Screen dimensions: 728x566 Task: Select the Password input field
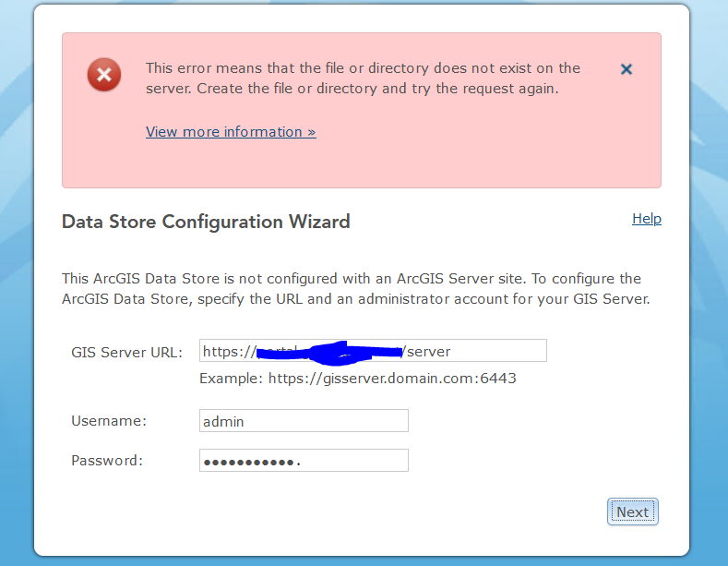click(304, 460)
